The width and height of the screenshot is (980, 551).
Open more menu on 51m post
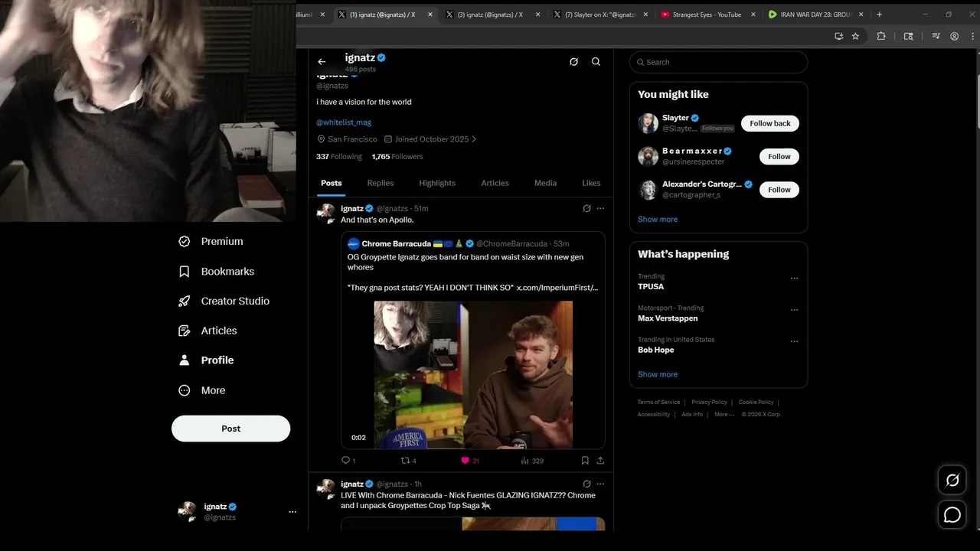pos(600,208)
